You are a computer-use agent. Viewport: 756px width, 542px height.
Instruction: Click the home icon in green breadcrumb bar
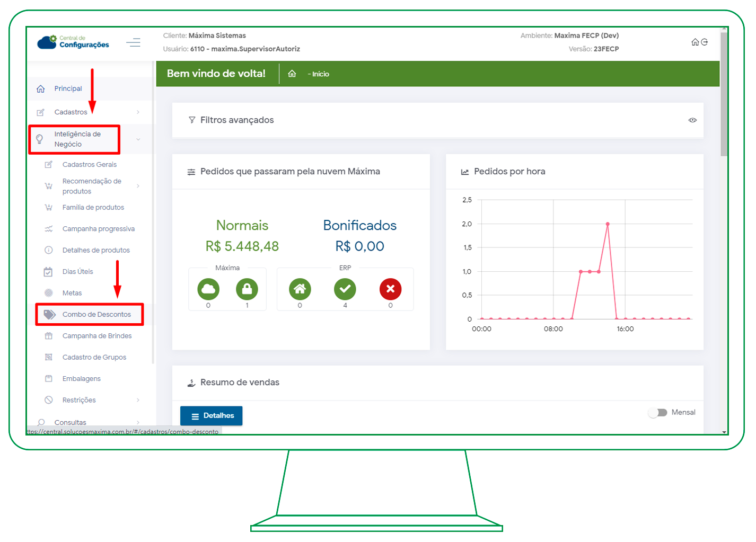tap(292, 74)
